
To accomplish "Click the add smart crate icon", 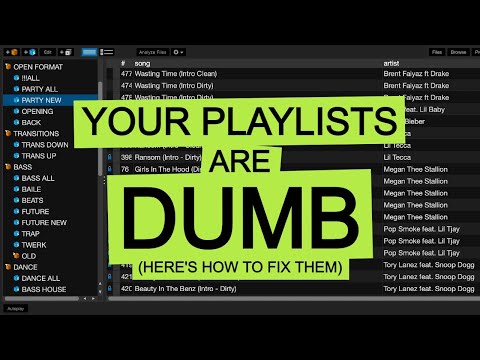I will pyautogui.click(x=29, y=52).
